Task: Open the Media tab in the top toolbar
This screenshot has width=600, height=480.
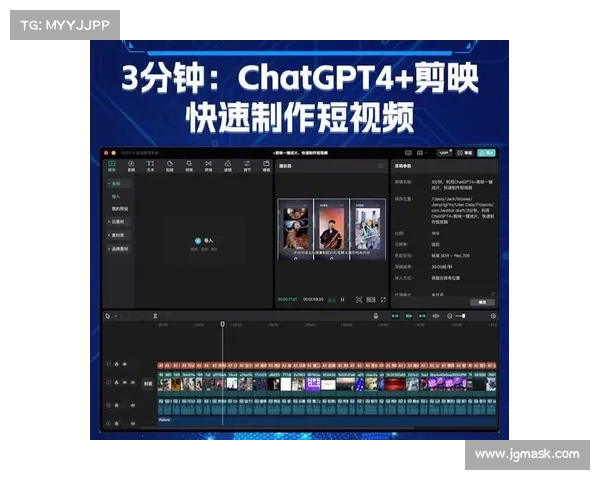Action: (112, 166)
